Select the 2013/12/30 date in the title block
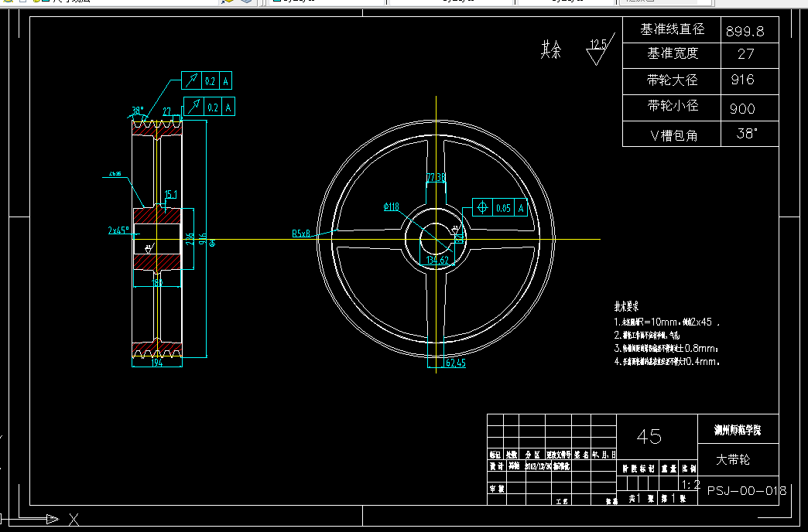 pyautogui.click(x=538, y=466)
